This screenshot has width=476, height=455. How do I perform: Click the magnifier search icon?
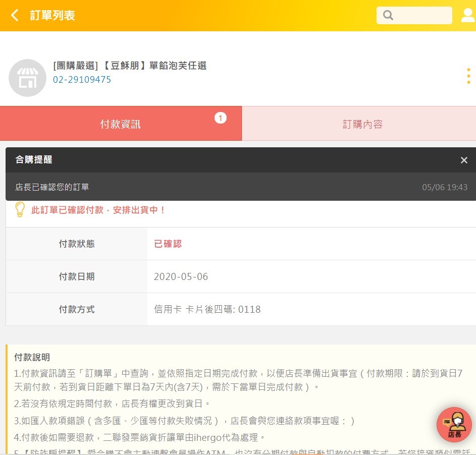click(x=388, y=15)
